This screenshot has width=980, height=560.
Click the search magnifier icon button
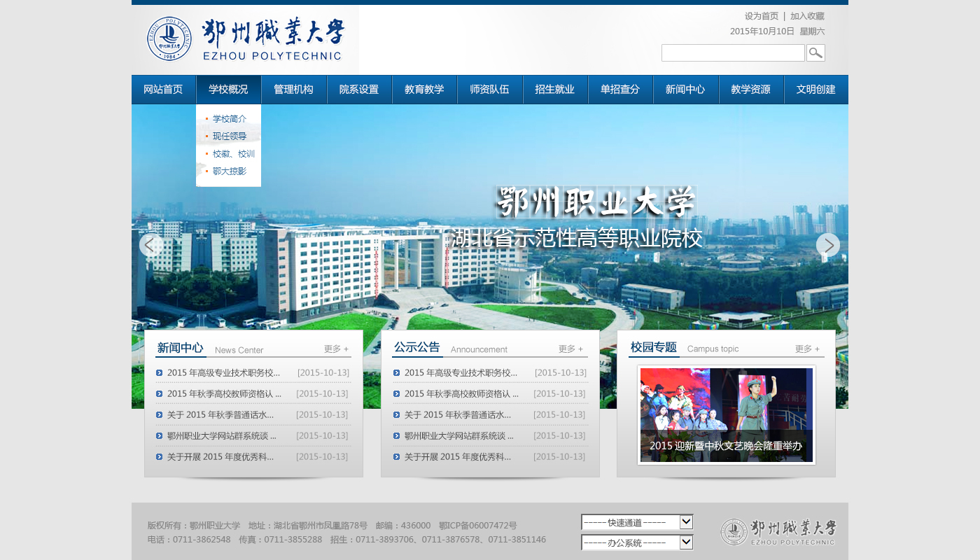tap(815, 53)
